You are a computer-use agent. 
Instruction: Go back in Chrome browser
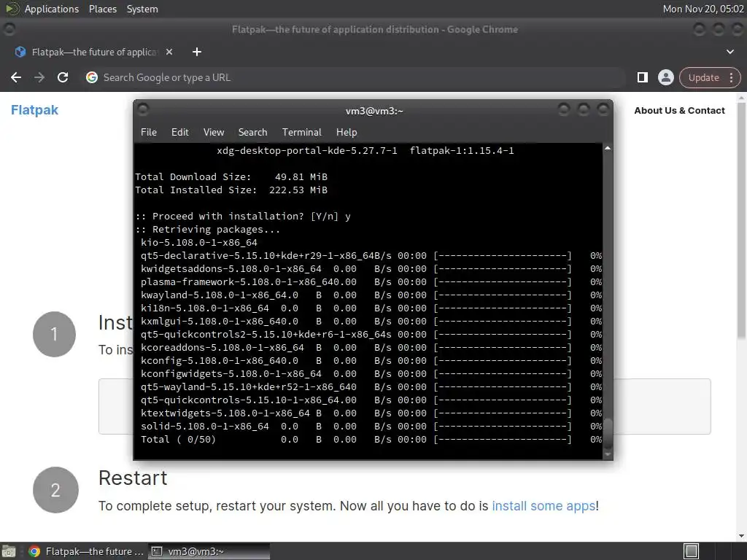(x=16, y=77)
